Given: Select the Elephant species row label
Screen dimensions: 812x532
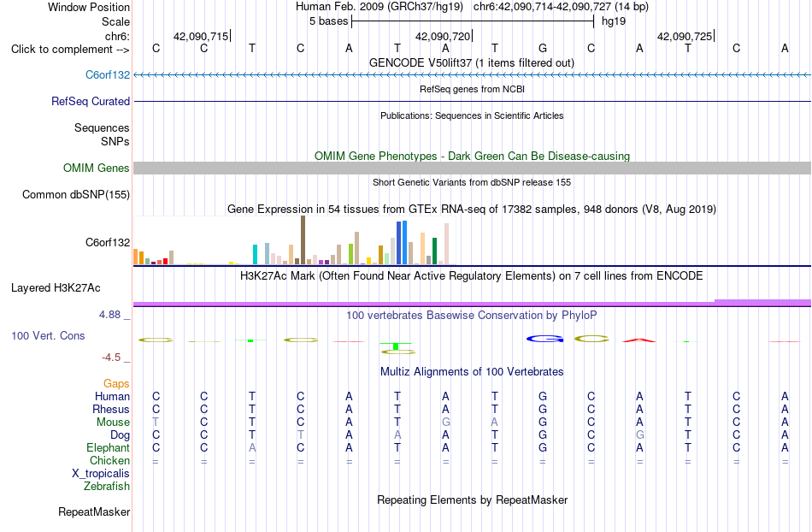Looking at the screenshot, I should [108, 447].
